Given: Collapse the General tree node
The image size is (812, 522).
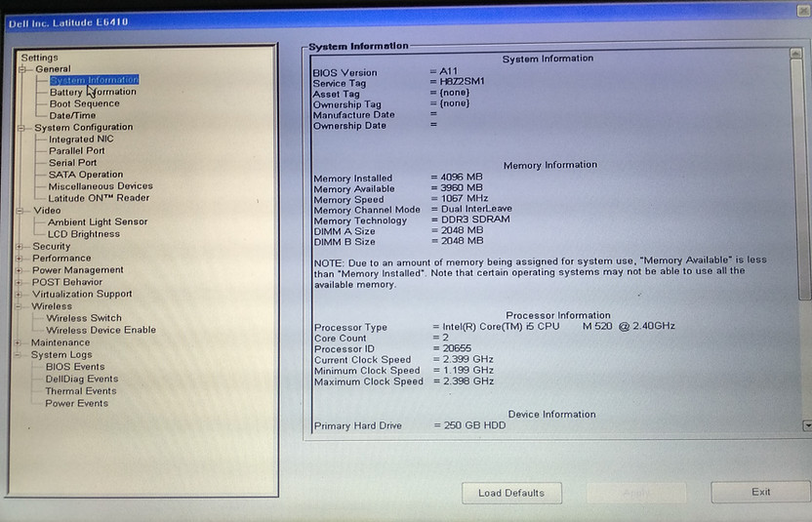Looking at the screenshot, I should 22,69.
